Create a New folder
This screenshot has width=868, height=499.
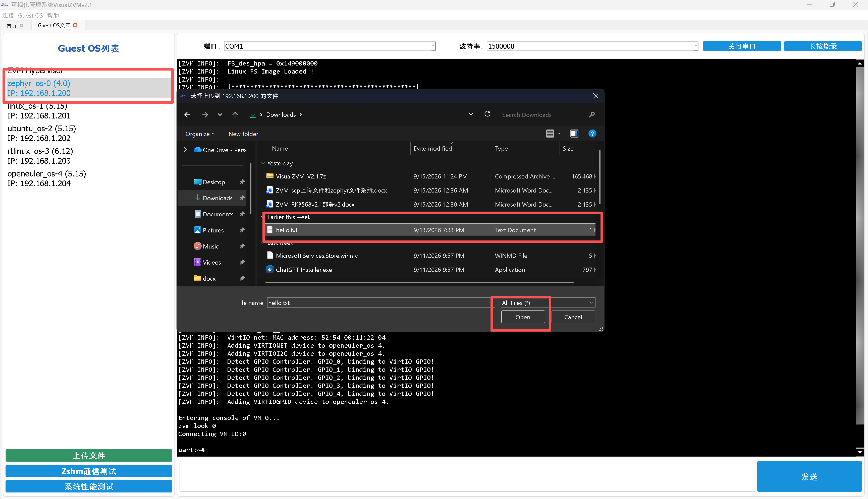point(243,134)
